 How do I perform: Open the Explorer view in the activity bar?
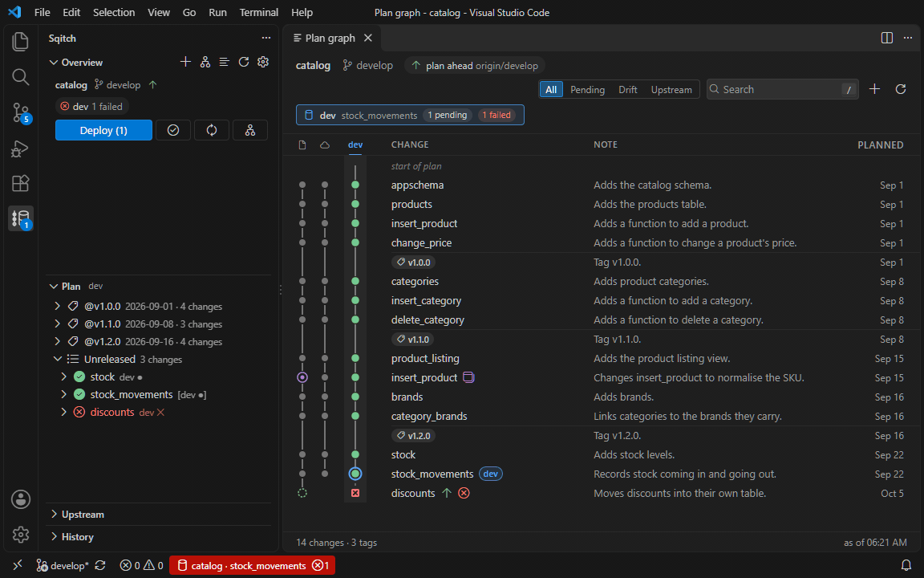[21, 41]
